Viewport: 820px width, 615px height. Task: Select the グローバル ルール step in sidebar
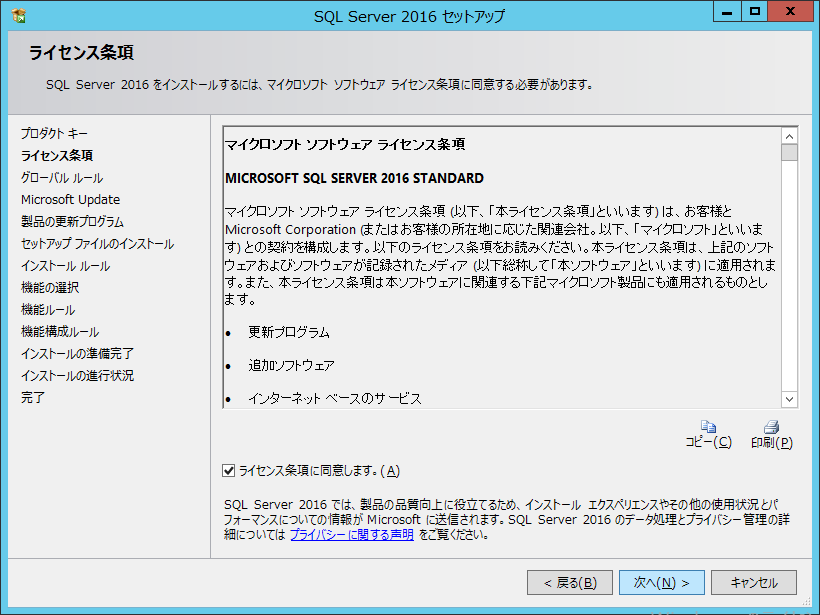62,178
